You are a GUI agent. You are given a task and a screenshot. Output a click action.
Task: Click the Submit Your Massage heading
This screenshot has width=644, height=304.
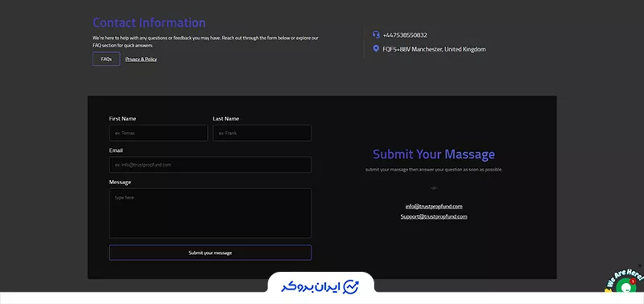(x=434, y=154)
